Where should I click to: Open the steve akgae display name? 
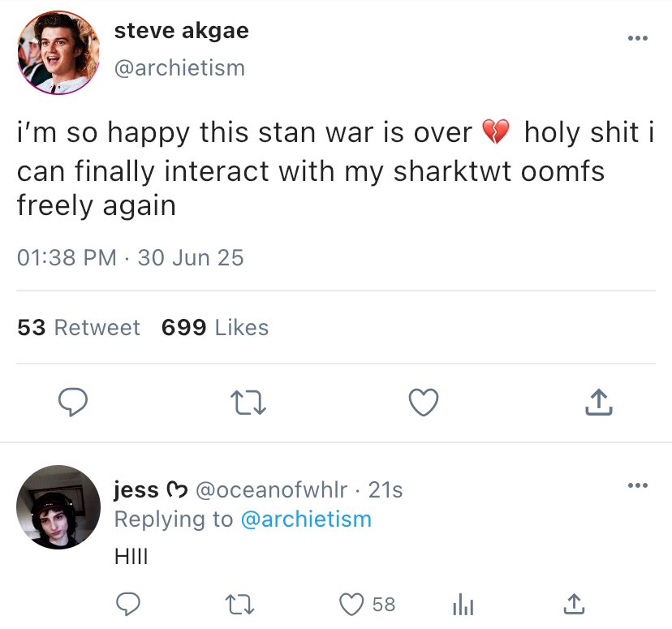pos(181,31)
